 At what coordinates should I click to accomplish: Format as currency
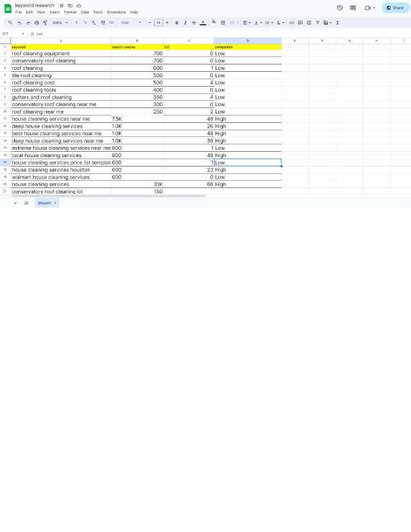(x=77, y=23)
